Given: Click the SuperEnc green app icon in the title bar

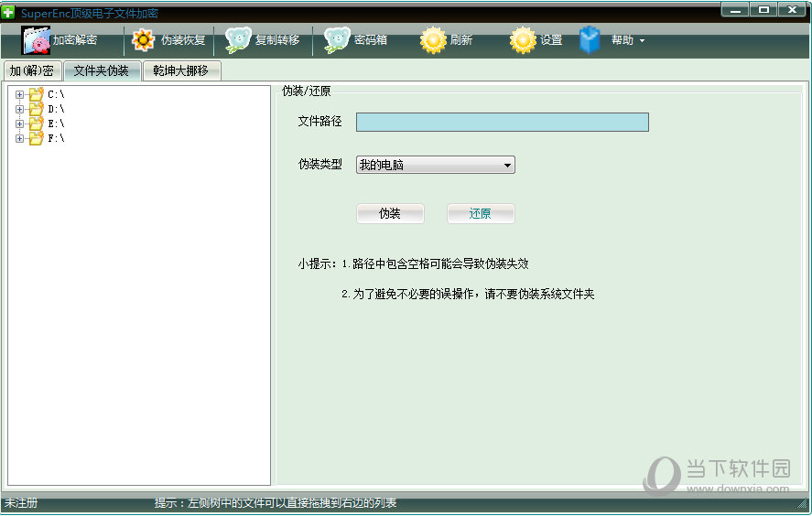Looking at the screenshot, I should coord(7,12).
